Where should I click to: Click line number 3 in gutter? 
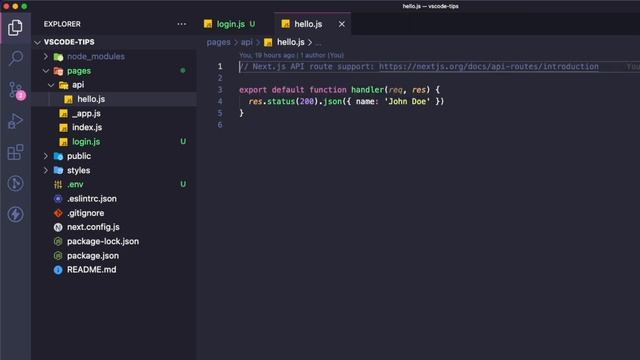[220, 90]
